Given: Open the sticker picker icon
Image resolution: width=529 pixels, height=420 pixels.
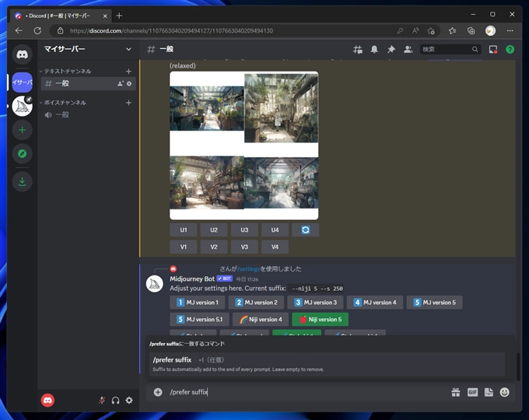Looking at the screenshot, I should point(489,392).
